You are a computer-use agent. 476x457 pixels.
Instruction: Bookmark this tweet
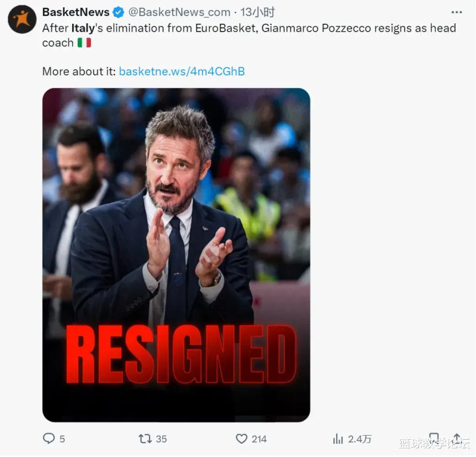point(434,438)
